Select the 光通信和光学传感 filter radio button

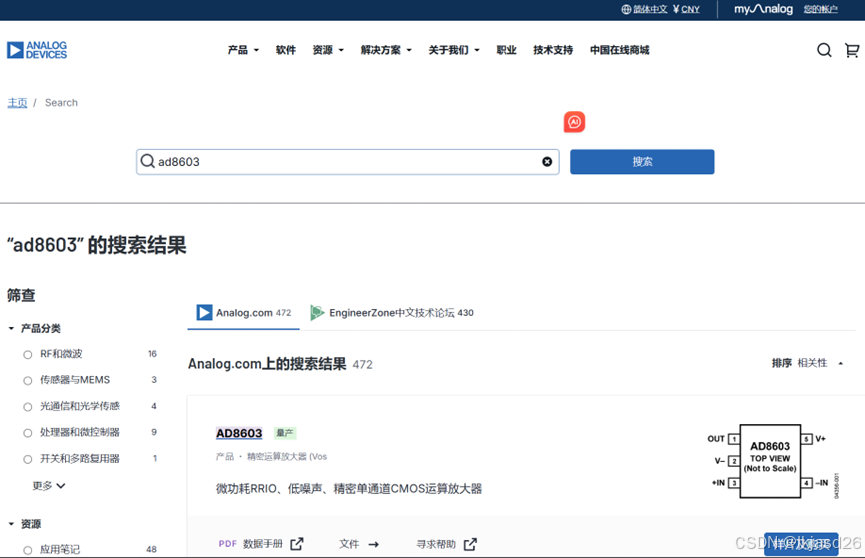28,407
